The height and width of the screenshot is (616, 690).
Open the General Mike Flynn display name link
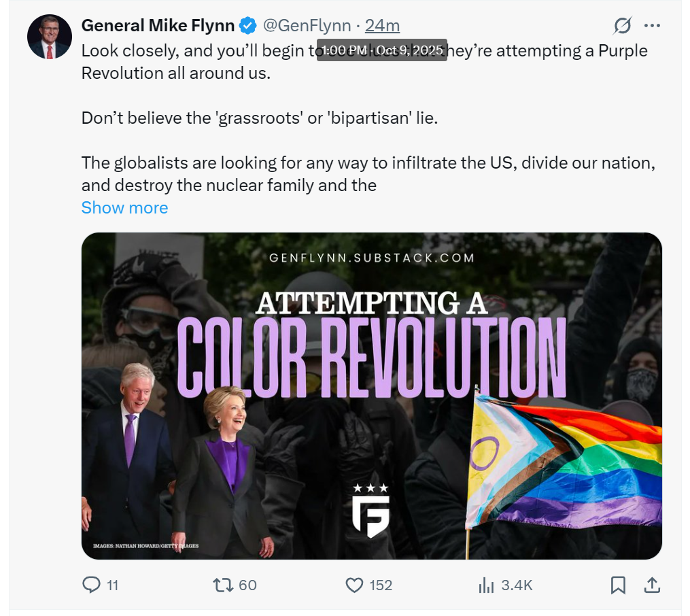point(158,26)
